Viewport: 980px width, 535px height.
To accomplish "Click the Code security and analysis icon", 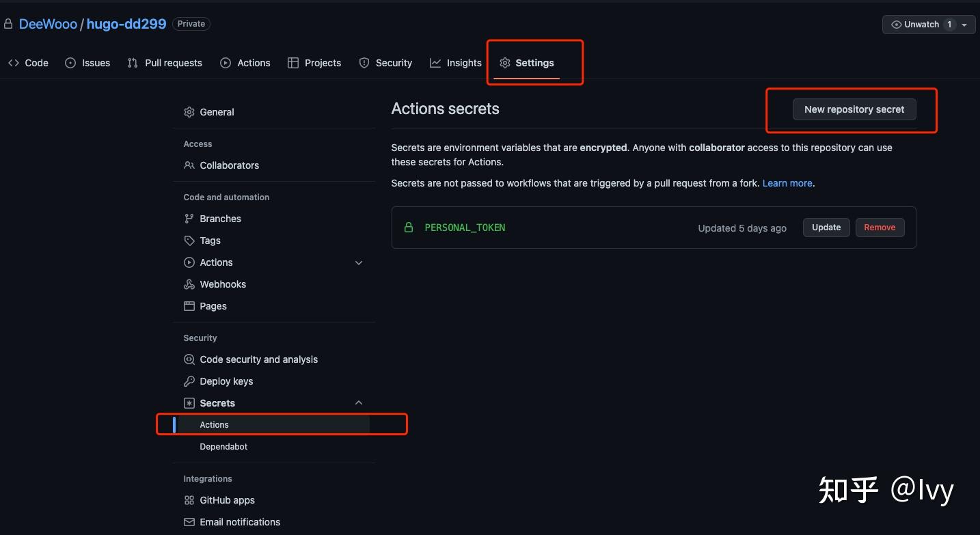I will click(x=189, y=359).
